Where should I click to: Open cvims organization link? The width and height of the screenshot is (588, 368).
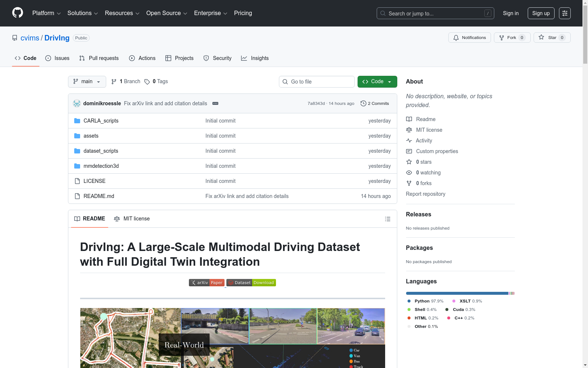(30, 38)
